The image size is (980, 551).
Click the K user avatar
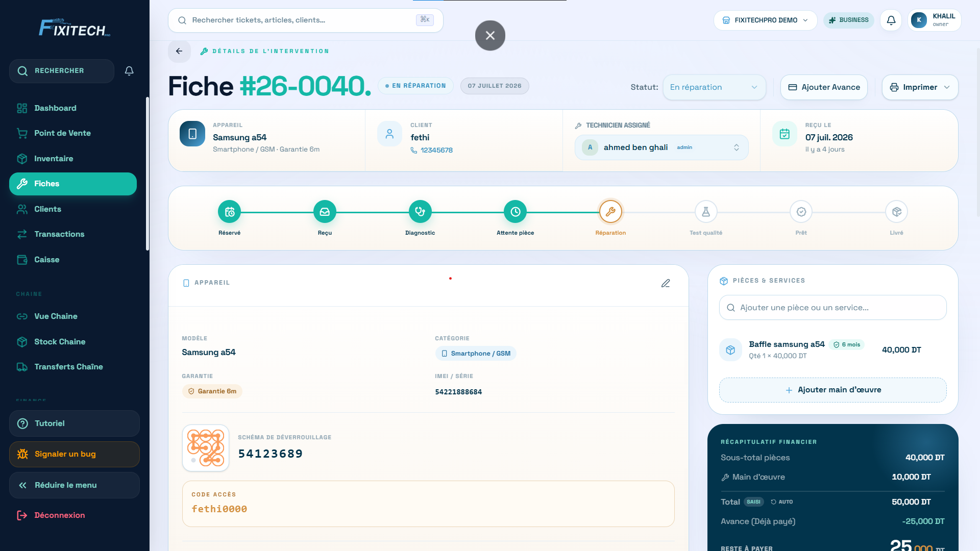point(919,20)
